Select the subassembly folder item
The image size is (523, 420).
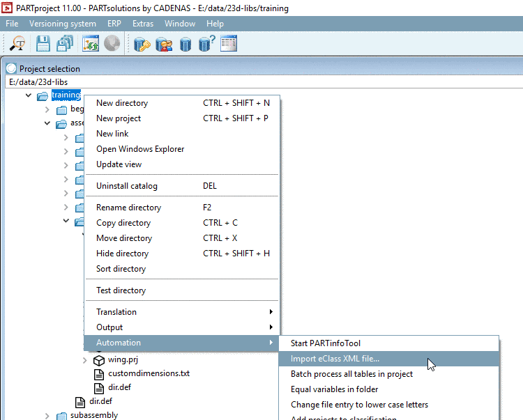pos(94,415)
